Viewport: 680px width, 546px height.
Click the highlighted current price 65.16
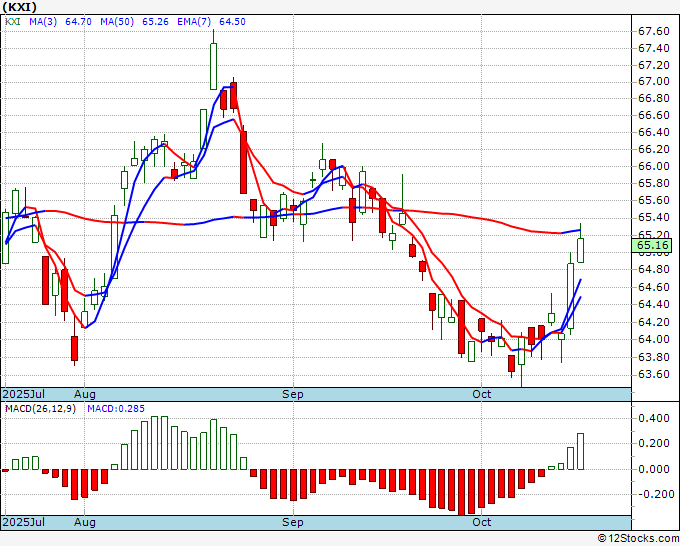652,245
